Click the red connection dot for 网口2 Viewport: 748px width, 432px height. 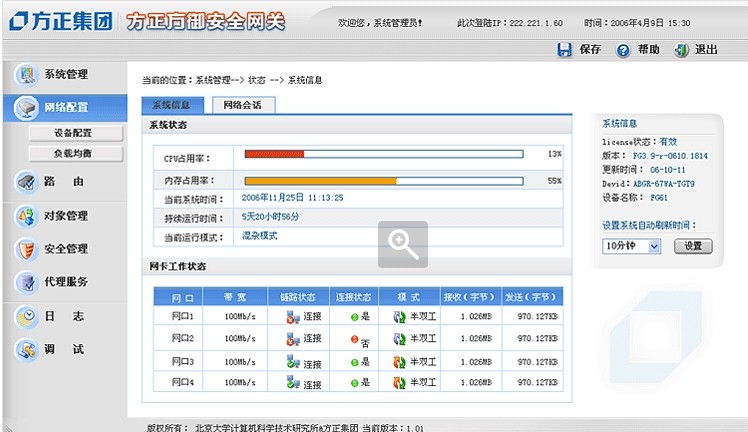(354, 339)
